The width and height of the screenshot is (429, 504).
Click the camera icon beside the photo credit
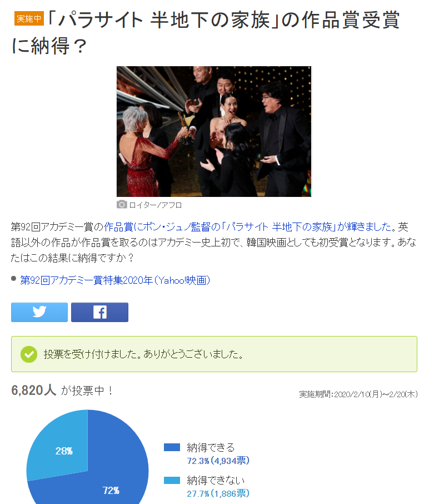tap(121, 204)
